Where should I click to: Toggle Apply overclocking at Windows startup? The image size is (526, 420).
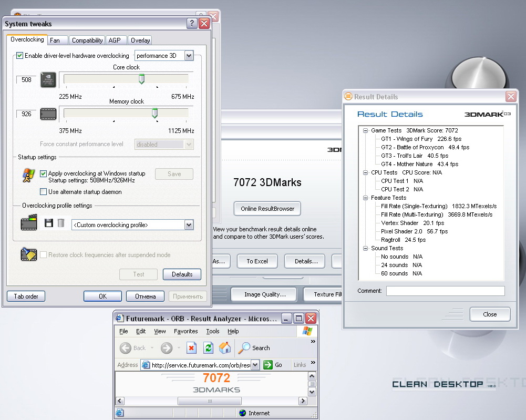pyautogui.click(x=43, y=173)
